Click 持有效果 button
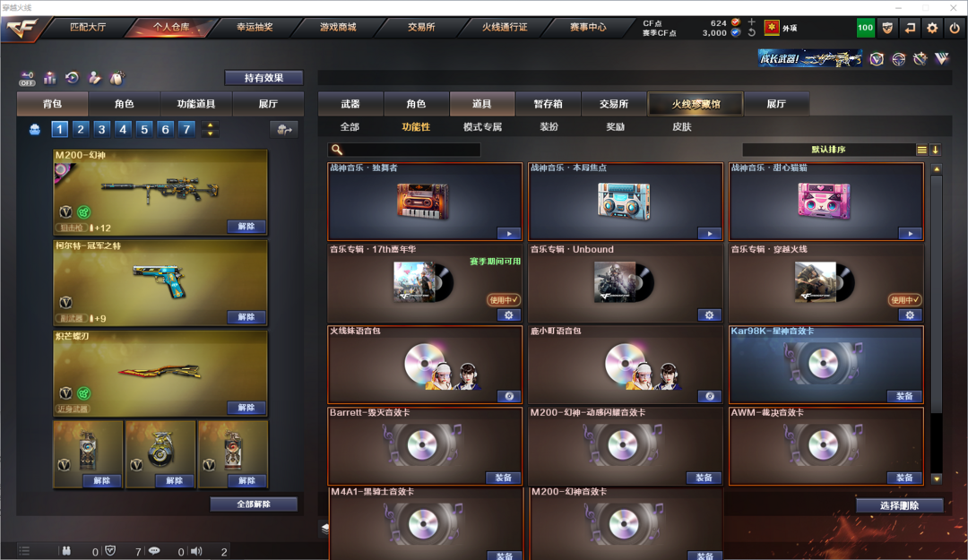This screenshot has width=968, height=560. coord(264,78)
